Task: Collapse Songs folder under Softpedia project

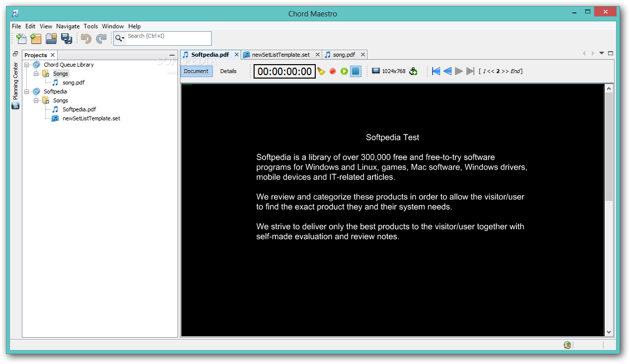Action: point(36,100)
